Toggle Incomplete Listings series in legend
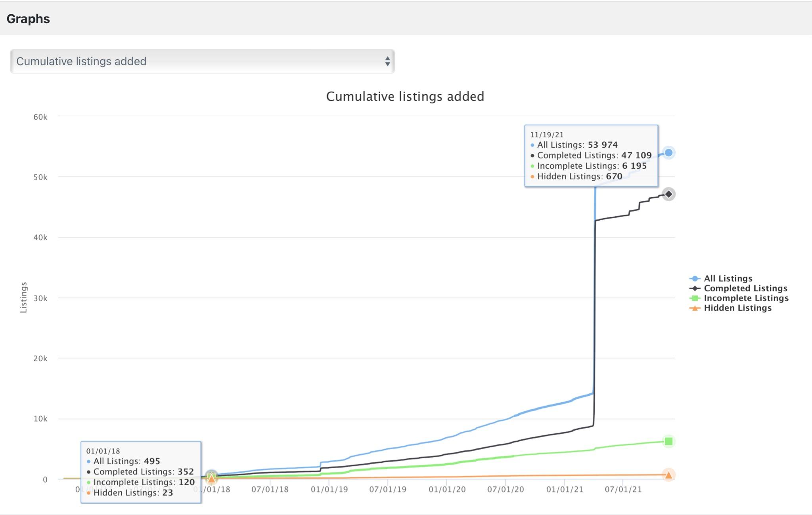 tap(746, 298)
